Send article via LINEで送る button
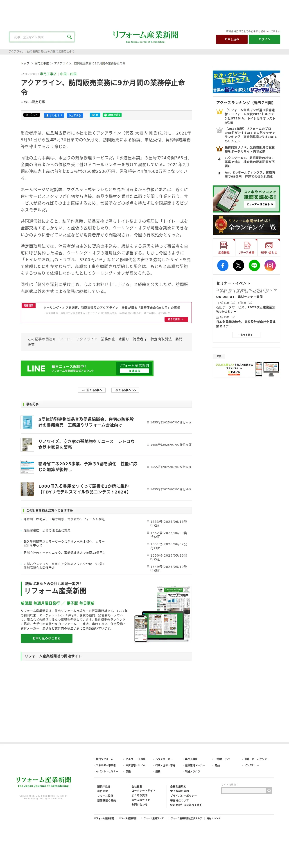The image size is (289, 868). point(112,115)
